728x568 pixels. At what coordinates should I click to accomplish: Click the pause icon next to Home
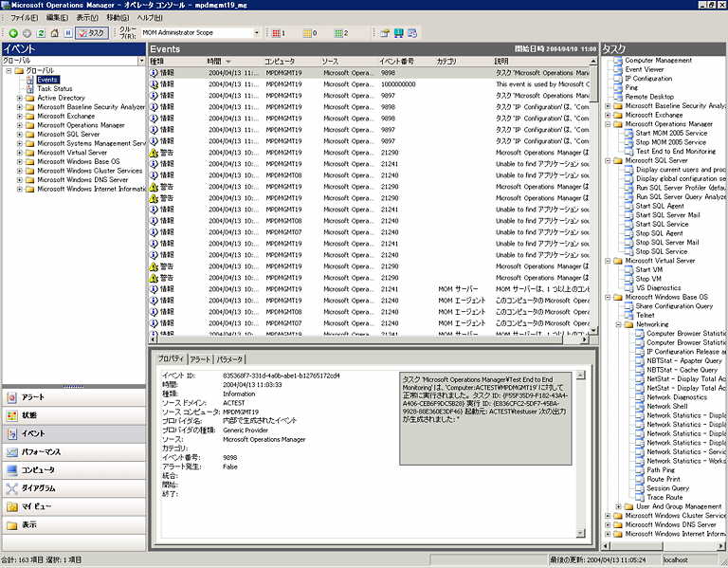click(68, 33)
